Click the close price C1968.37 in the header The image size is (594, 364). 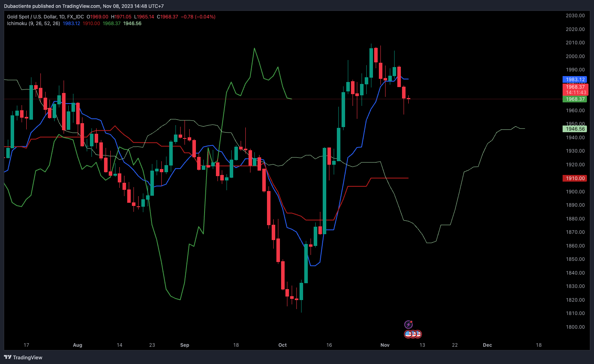(168, 17)
